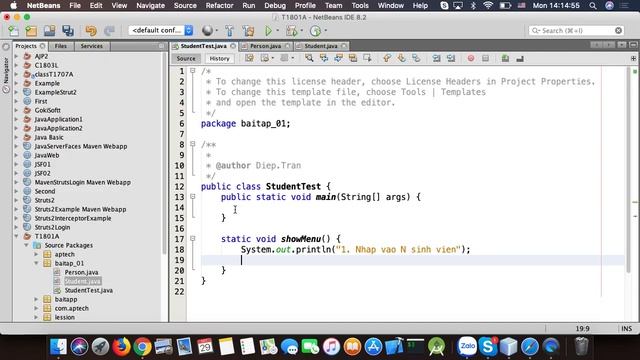
Task: Click the Find Next Occurrence icon
Action: pos(338,58)
